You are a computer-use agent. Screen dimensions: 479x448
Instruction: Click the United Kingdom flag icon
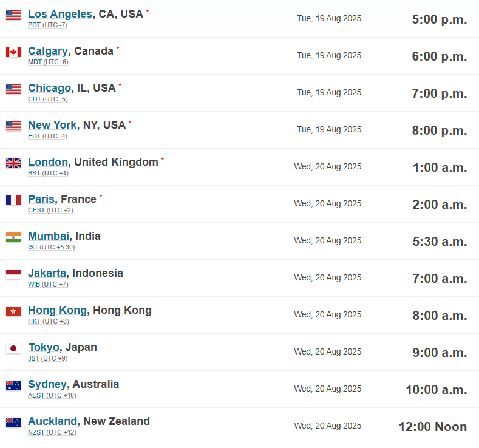(13, 163)
